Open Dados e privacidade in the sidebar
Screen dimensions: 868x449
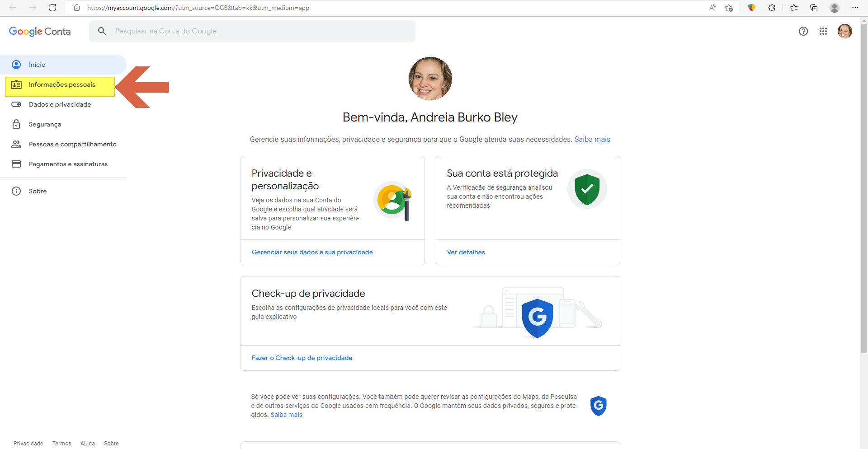click(63, 104)
